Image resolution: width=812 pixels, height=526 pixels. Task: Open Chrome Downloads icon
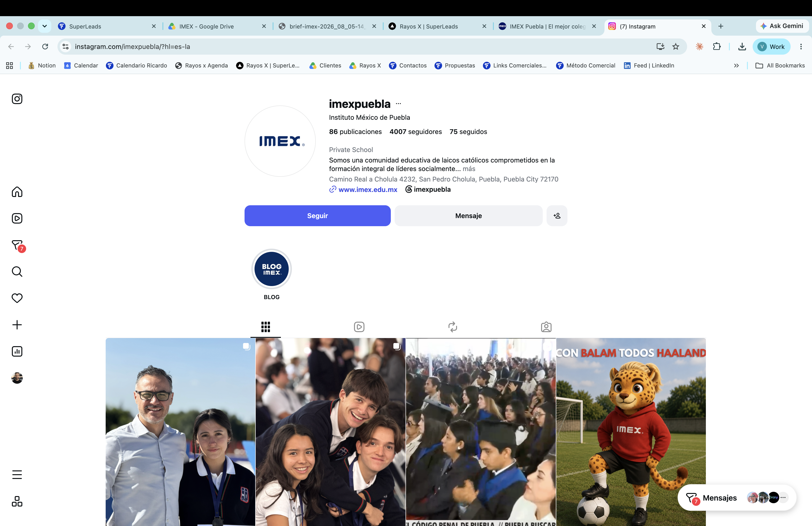(742, 47)
